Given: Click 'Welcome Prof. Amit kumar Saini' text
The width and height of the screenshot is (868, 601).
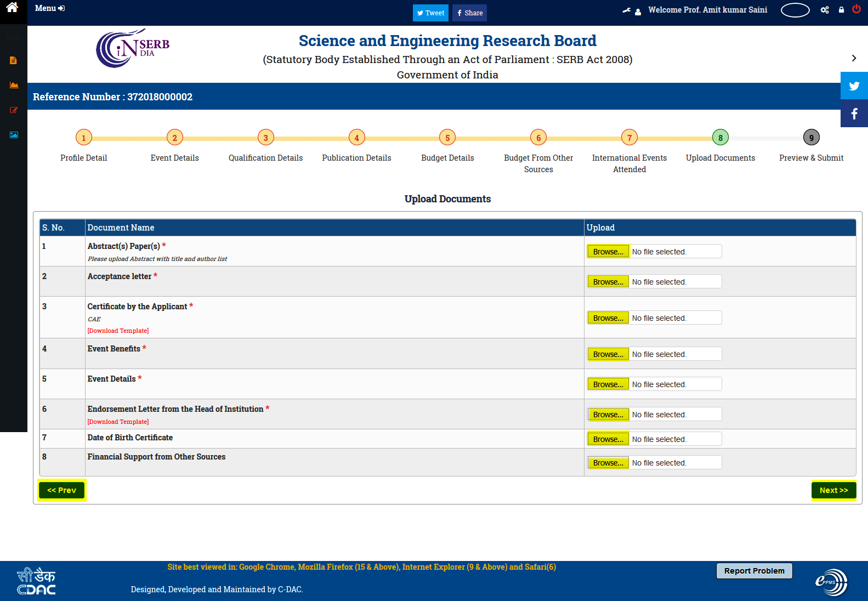Looking at the screenshot, I should point(707,10).
